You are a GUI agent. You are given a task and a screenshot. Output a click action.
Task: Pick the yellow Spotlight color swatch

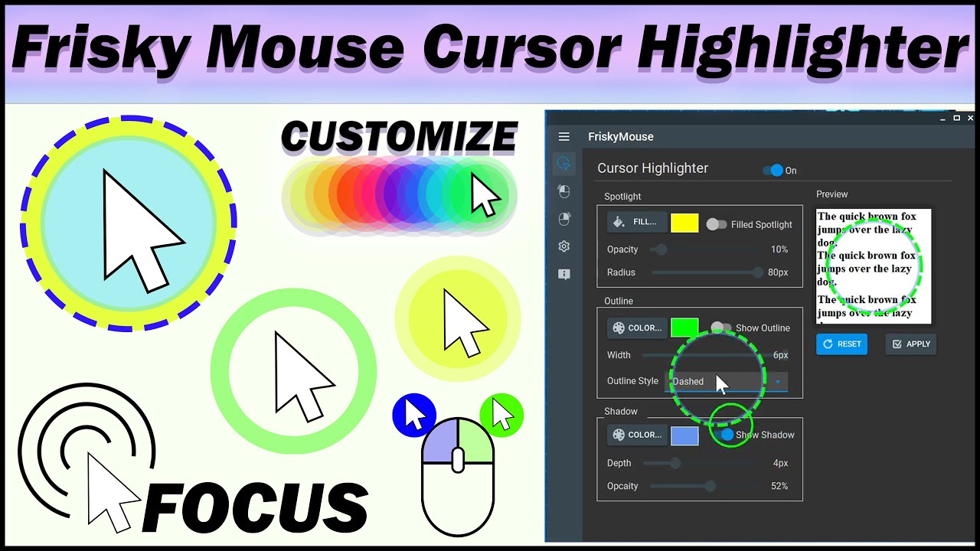click(684, 223)
